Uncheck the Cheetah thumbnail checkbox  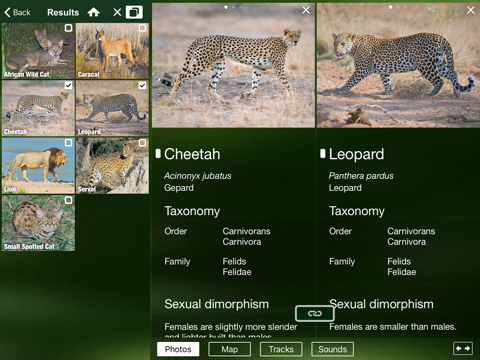coord(68,85)
